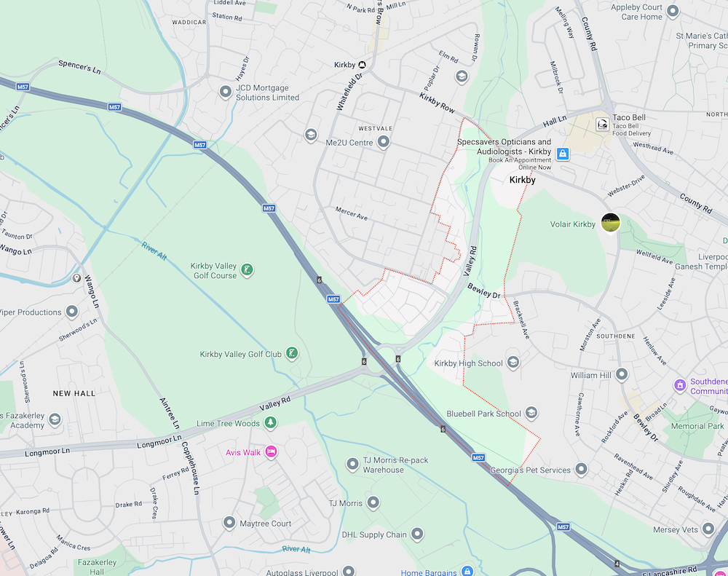Open the Volair Kirkby photo thumbnail
This screenshot has height=576, width=728.
(611, 223)
